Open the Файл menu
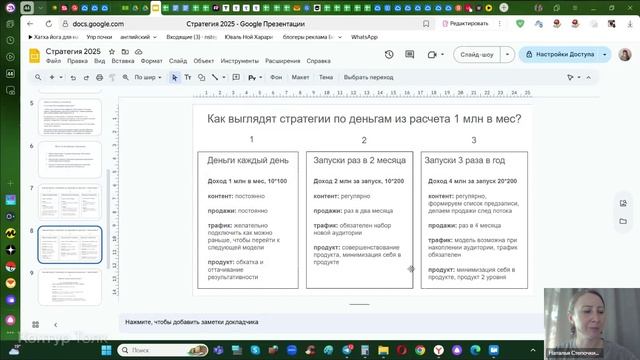Screen dimensions: 640x360 coord(53,61)
